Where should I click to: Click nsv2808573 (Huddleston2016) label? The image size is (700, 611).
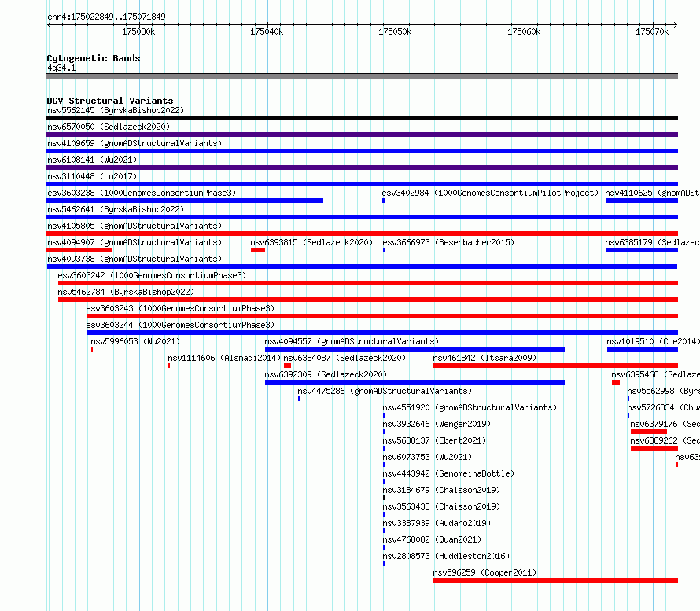pos(446,556)
